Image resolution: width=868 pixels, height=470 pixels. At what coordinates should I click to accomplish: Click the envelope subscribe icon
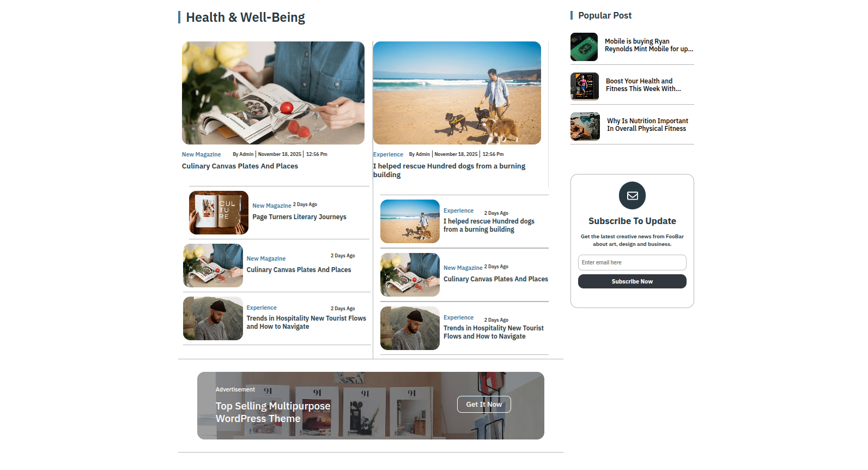632,195
